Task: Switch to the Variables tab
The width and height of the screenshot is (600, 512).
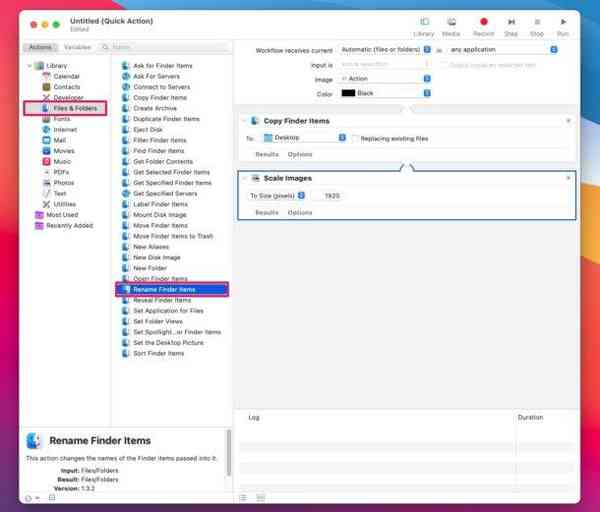Action: click(77, 47)
